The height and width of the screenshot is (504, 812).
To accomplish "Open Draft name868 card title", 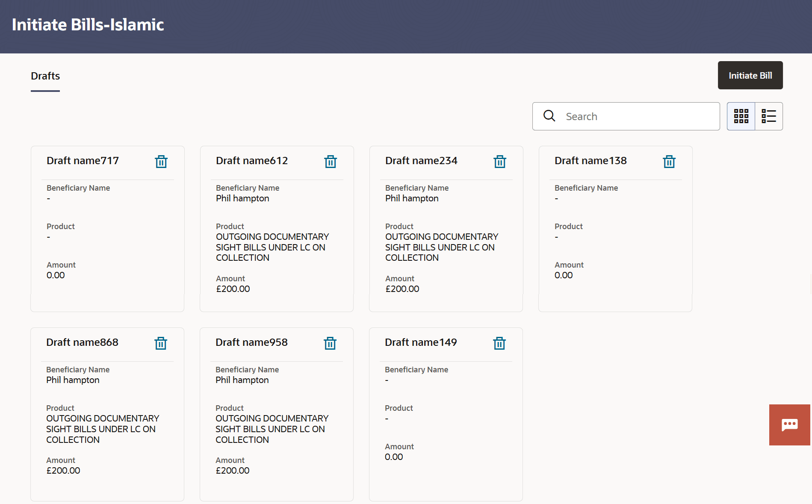I will pos(82,342).
